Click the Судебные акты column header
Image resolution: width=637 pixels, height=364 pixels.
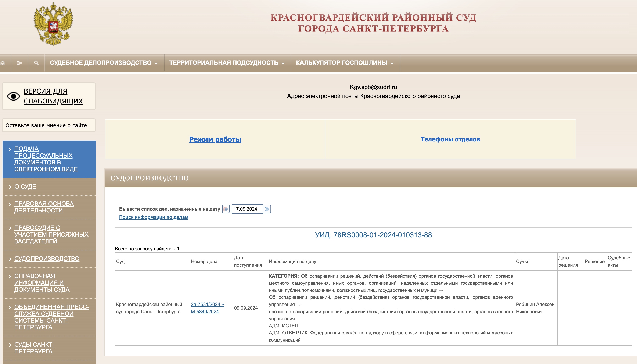coord(619,262)
